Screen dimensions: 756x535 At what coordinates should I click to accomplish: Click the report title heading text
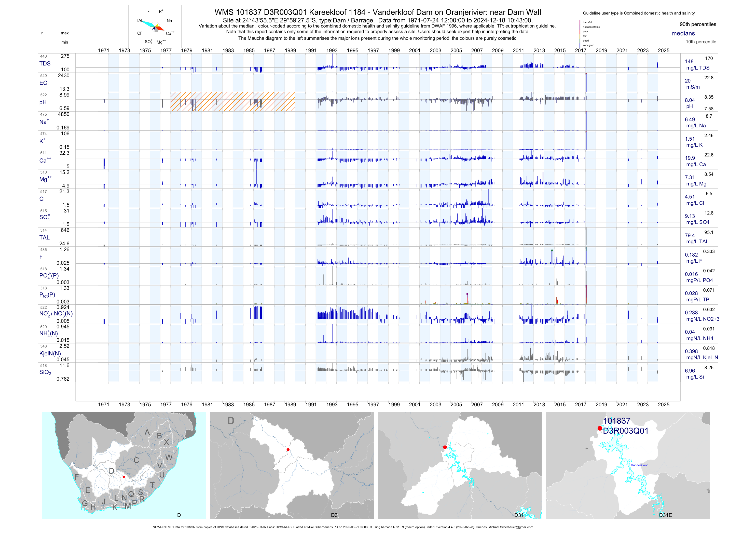point(378,12)
